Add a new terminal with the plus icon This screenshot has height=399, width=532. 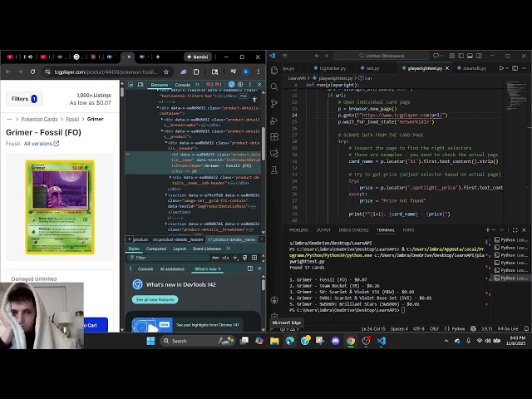click(x=488, y=230)
